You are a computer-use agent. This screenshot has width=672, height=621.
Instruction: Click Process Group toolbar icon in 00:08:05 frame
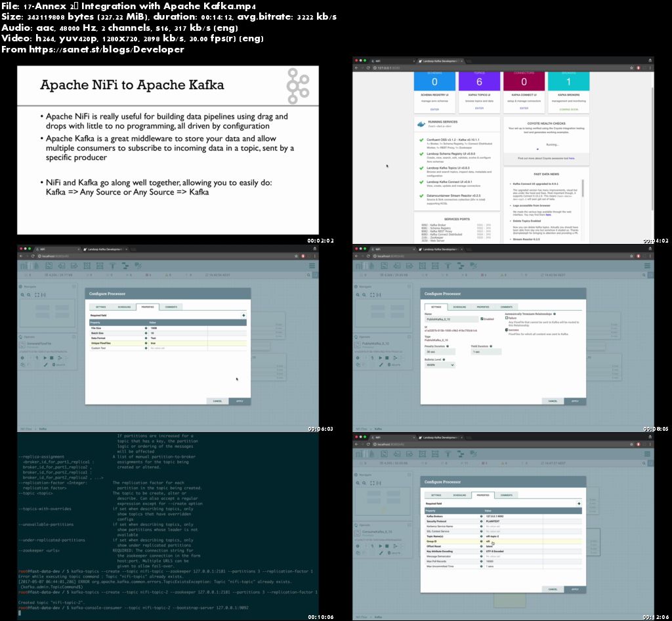(423, 266)
